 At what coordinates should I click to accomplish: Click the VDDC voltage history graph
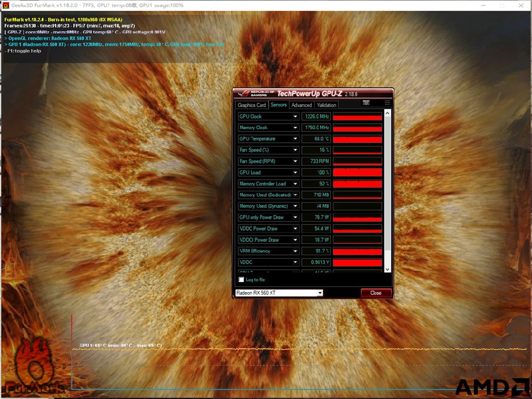click(x=357, y=262)
